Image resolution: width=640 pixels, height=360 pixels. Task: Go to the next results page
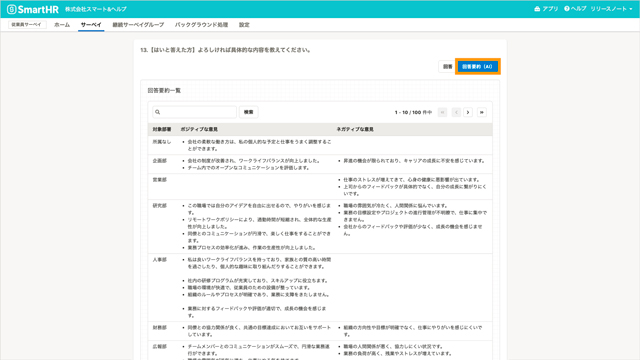click(468, 112)
